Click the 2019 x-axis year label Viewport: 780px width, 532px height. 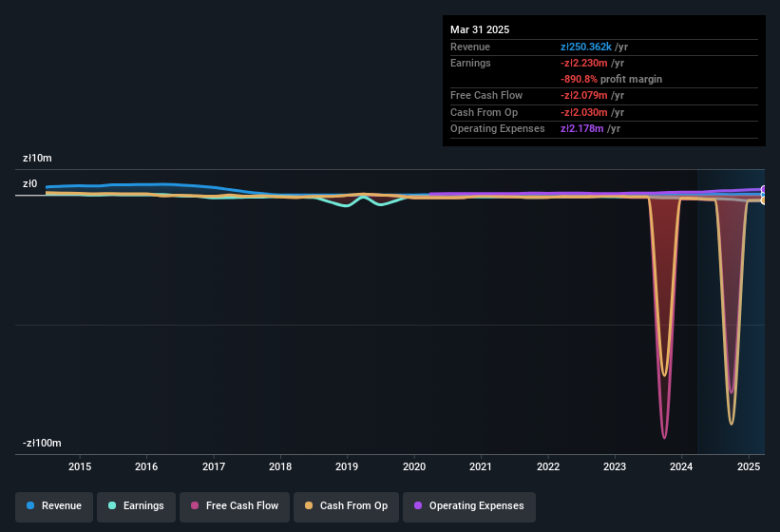(x=347, y=466)
